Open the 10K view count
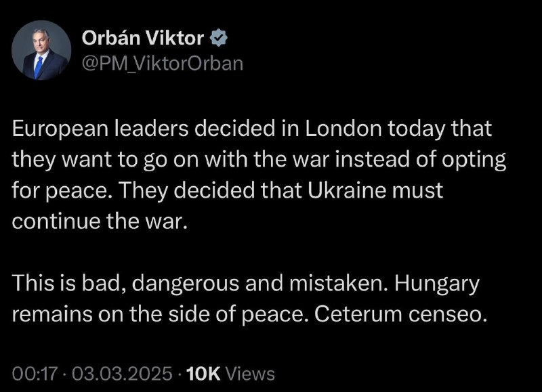 [203, 374]
